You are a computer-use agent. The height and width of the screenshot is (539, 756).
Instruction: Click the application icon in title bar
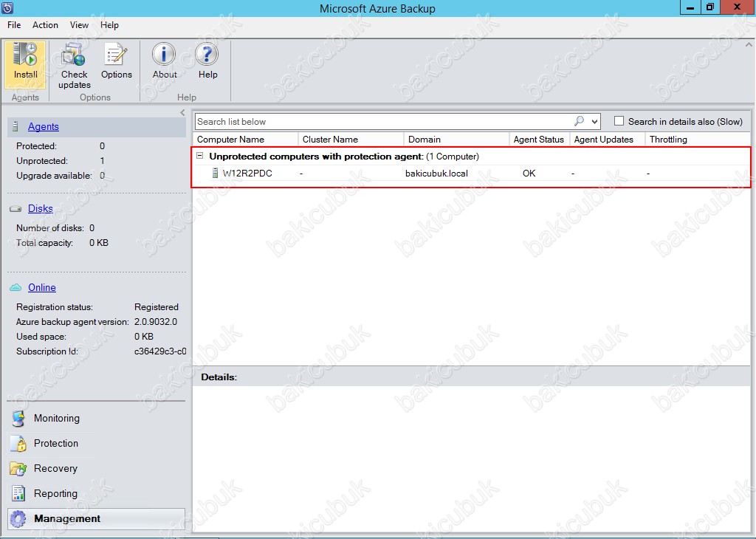7,8
